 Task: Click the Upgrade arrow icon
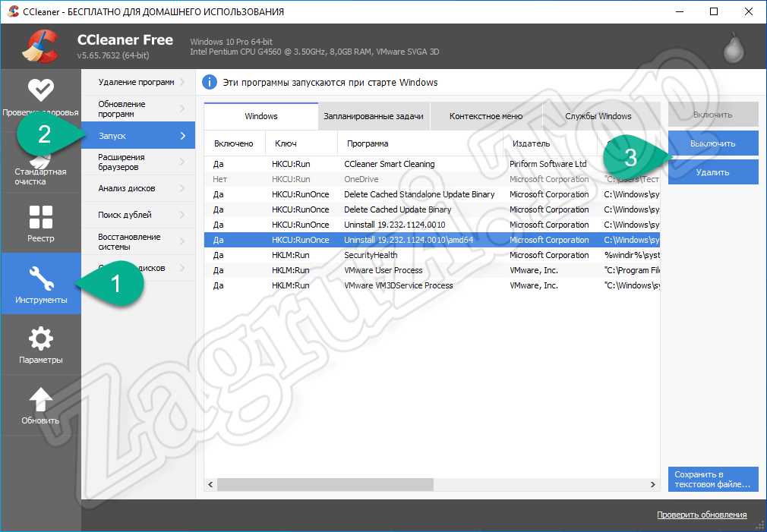click(x=40, y=399)
